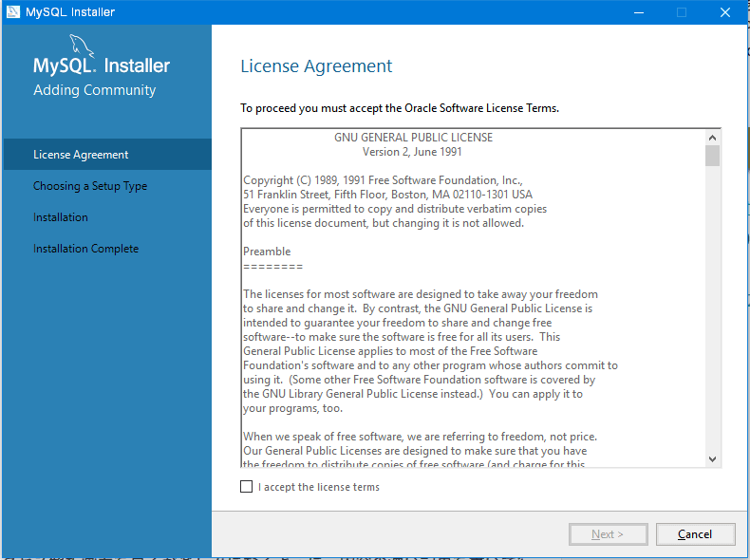
Task: Select the License Agreement step in sidebar
Action: click(81, 155)
